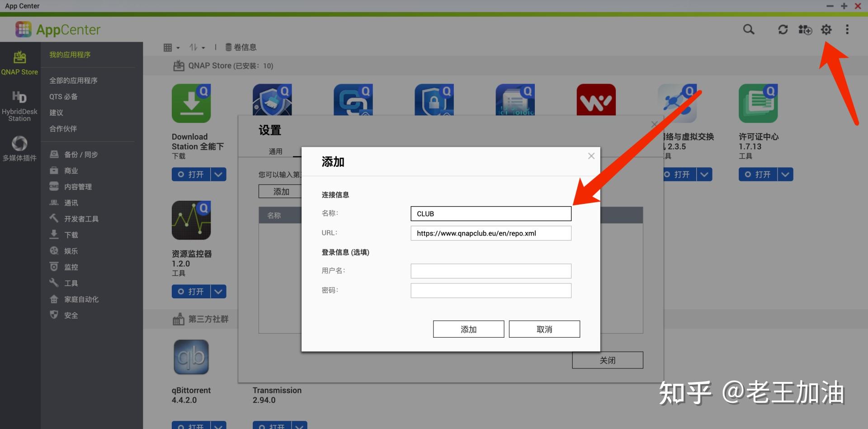Click the red W app icon
The height and width of the screenshot is (429, 868).
tap(596, 100)
